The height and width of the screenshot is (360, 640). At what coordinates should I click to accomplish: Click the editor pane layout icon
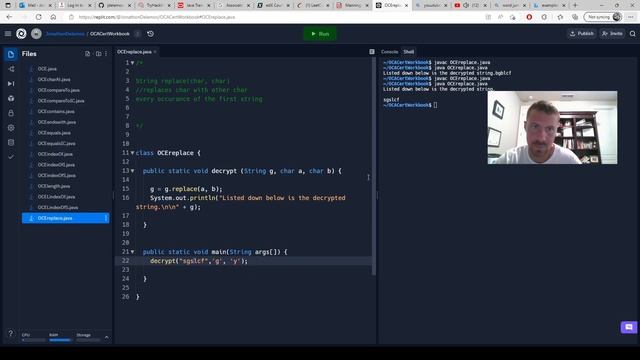372,52
